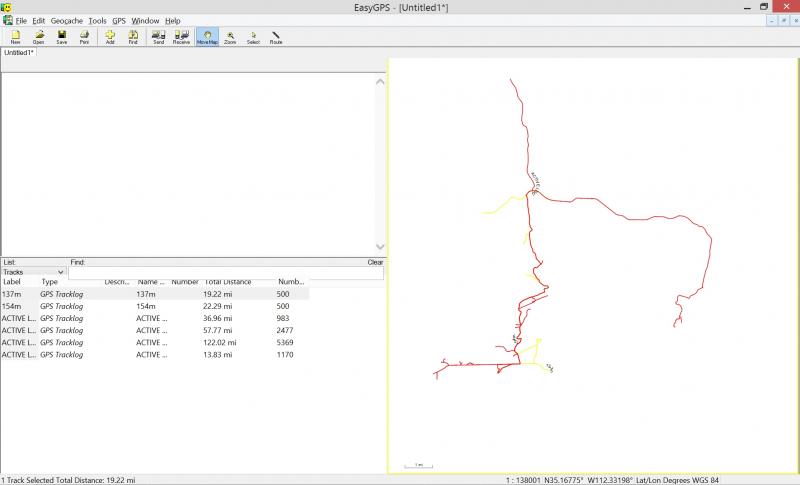Viewport: 800px width, 485px height.
Task: Click the Print toolbar icon
Action: 84,37
